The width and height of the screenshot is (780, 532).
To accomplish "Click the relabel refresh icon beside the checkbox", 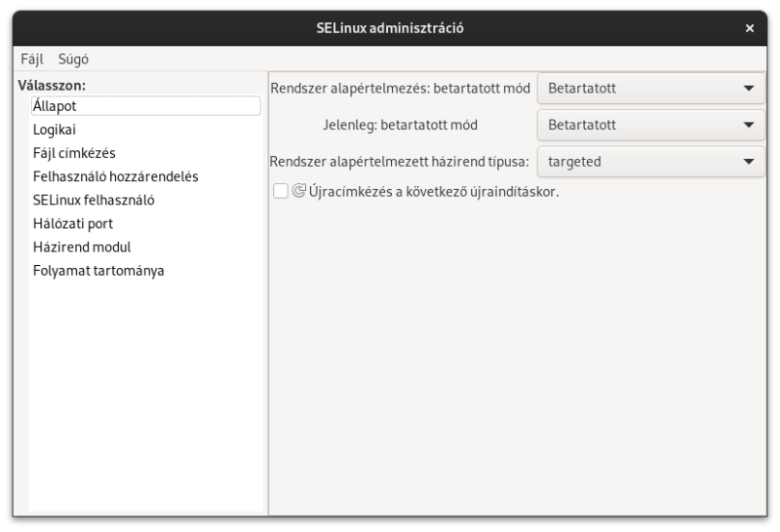I will point(298,191).
